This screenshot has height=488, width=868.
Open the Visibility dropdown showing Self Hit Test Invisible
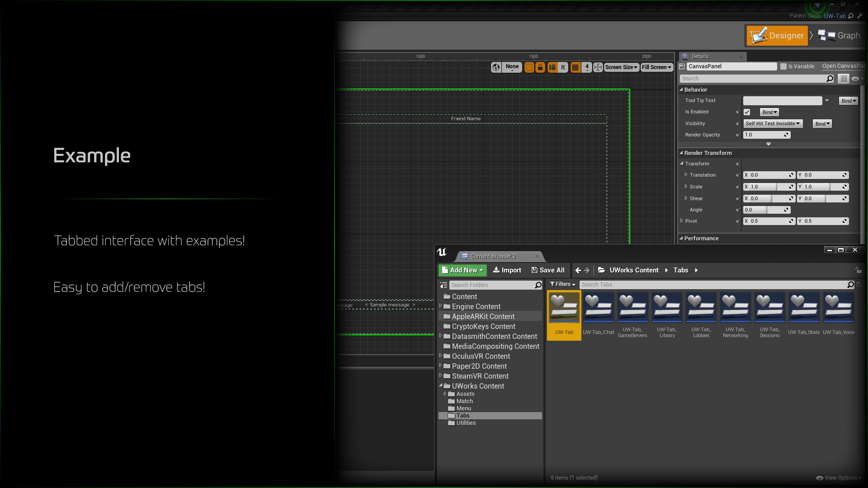(x=773, y=123)
